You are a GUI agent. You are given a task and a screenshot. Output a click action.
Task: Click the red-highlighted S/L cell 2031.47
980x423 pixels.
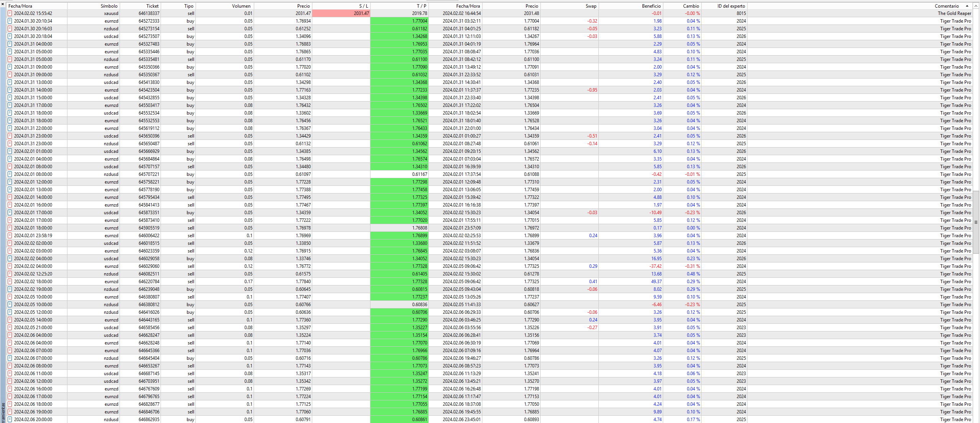coord(341,13)
